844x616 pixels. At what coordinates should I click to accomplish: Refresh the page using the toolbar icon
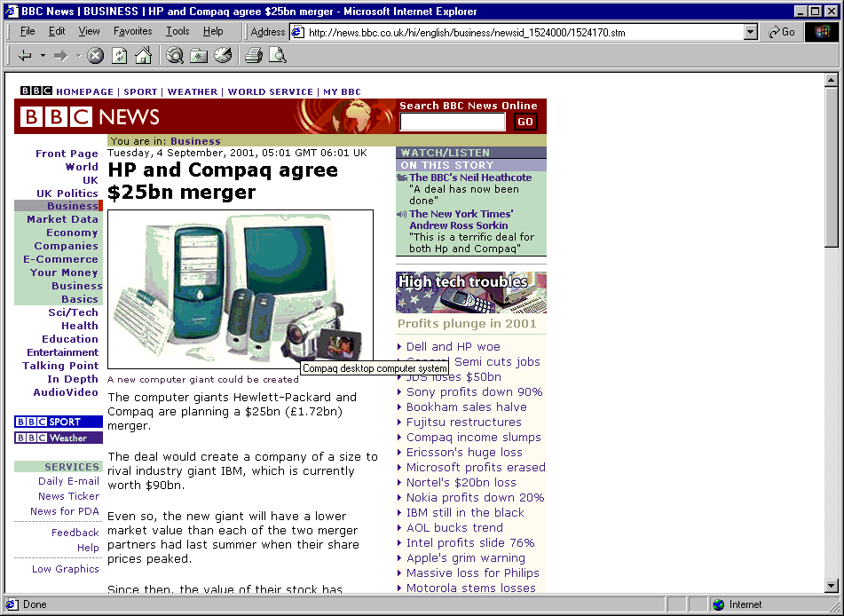[x=120, y=55]
